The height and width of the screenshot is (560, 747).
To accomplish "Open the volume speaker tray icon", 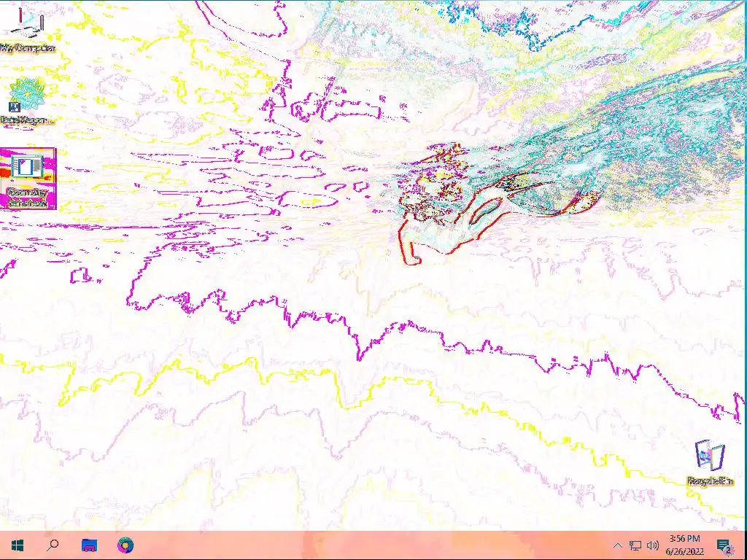I will (x=653, y=545).
